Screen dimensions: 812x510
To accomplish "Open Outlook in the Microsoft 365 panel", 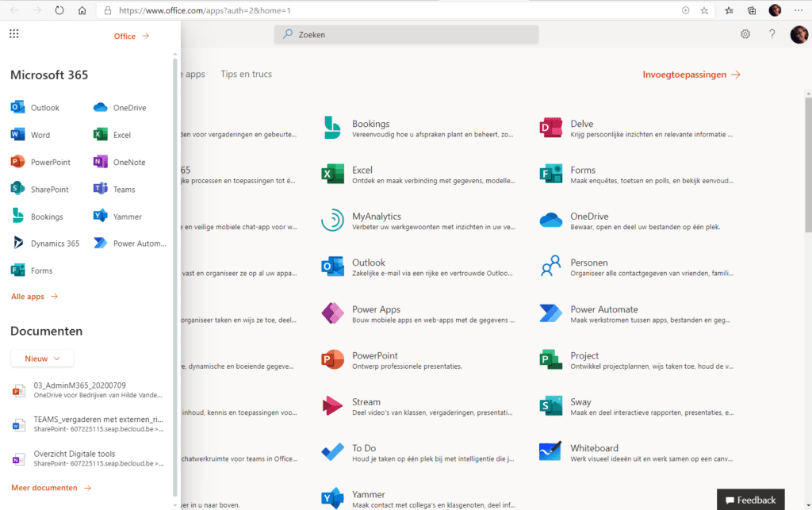I will [x=35, y=108].
